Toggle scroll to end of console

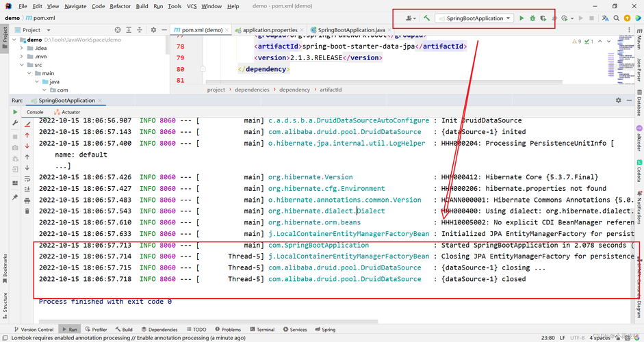tap(27, 189)
